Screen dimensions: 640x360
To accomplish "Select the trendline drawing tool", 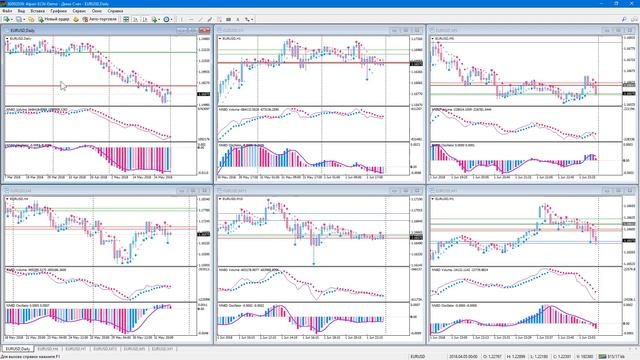I will click(200, 19).
